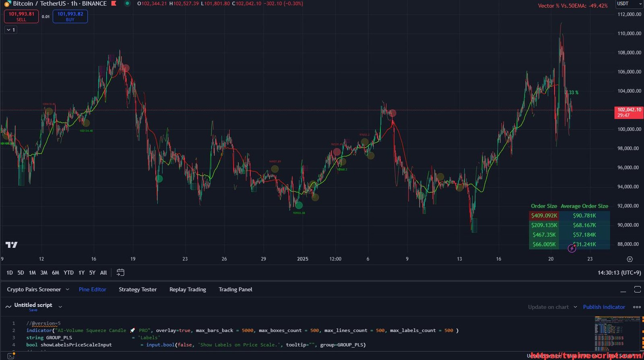
Task: Open the Replay Trading tab
Action: tap(188, 290)
